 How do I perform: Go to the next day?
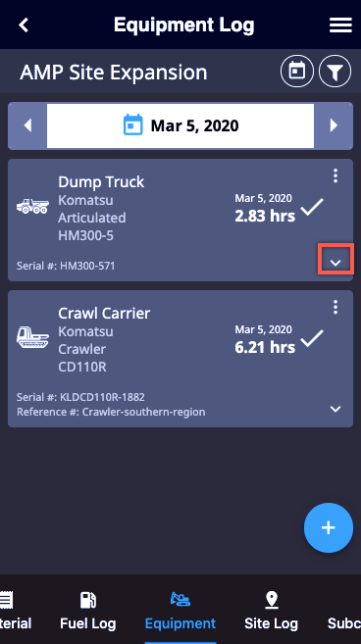pyautogui.click(x=334, y=125)
